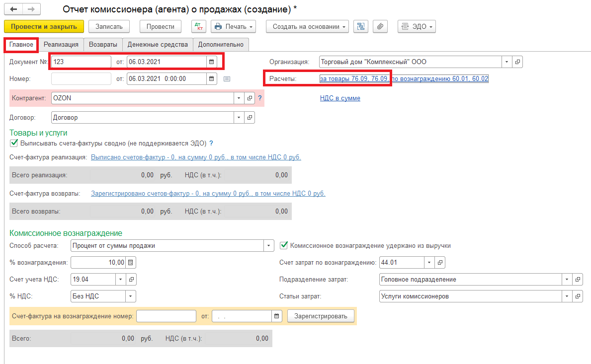
Task: Open Выписано счетов-фактур link
Action: [196, 157]
